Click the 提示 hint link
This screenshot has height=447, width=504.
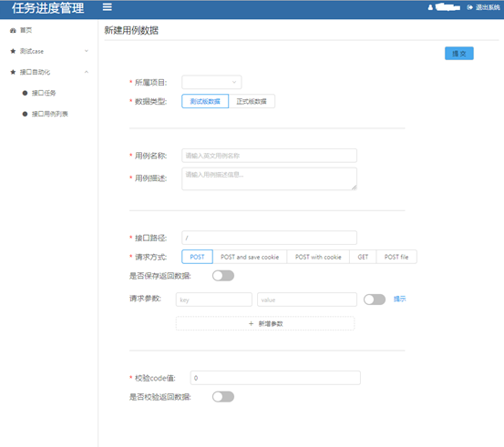pos(399,299)
